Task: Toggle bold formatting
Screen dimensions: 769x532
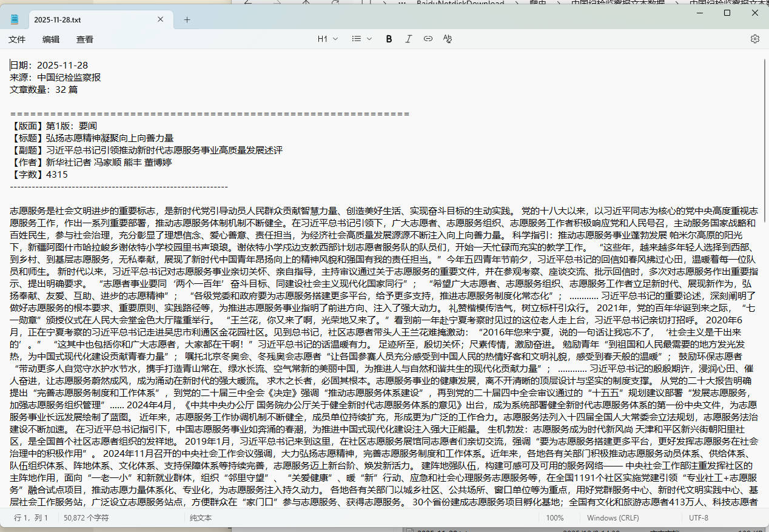Action: (389, 39)
